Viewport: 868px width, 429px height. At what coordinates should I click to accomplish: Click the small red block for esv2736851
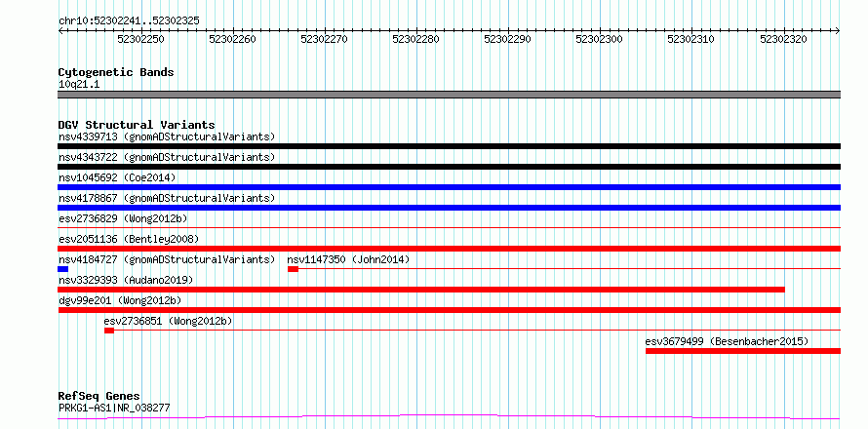(x=109, y=331)
